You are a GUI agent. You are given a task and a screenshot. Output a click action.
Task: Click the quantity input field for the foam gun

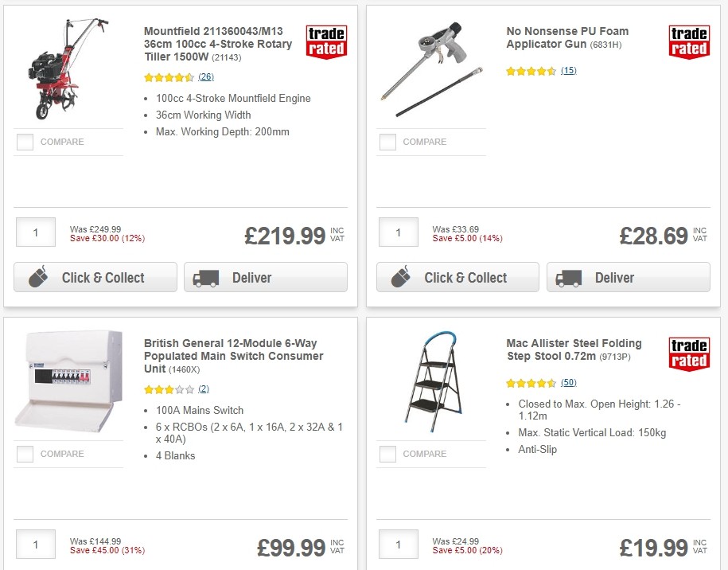pyautogui.click(x=398, y=232)
